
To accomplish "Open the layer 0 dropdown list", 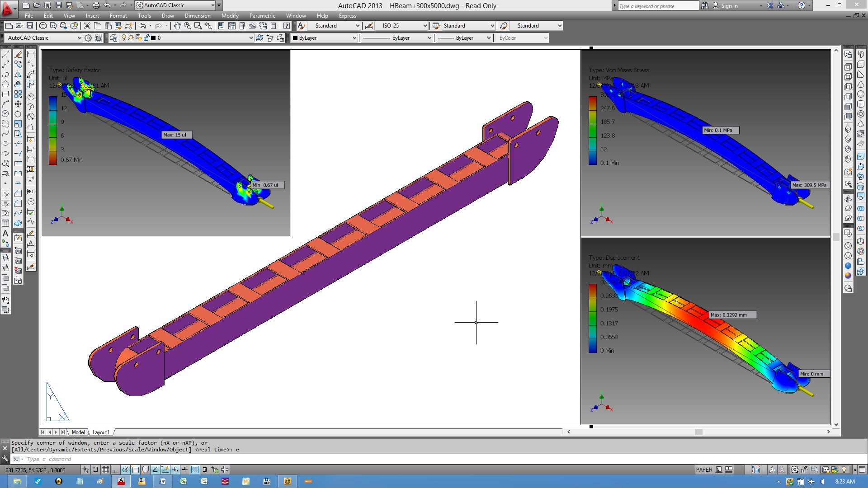I will [x=251, y=38].
